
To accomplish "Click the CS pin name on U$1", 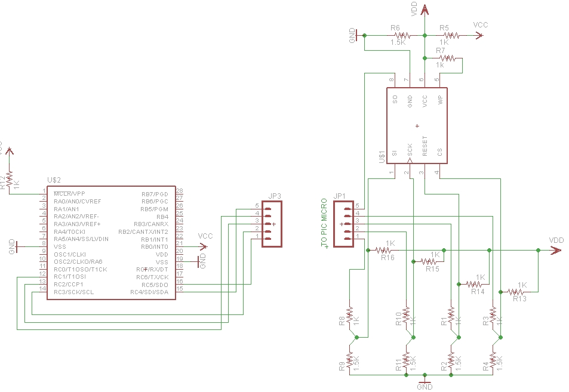I will click(x=440, y=152).
